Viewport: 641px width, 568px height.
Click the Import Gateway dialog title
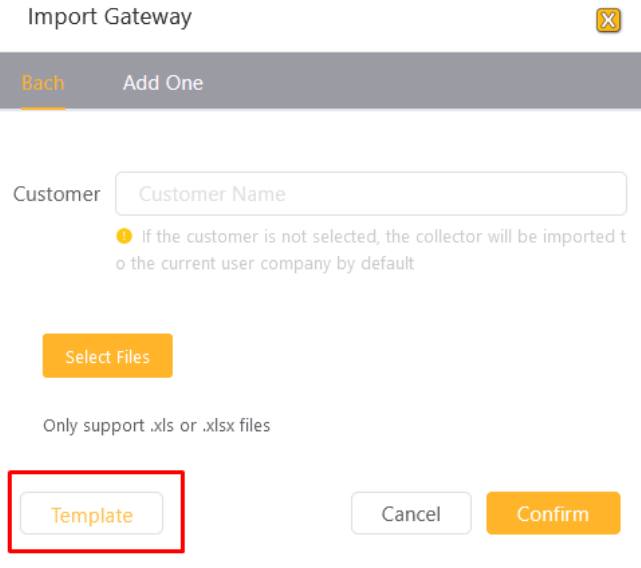click(110, 17)
